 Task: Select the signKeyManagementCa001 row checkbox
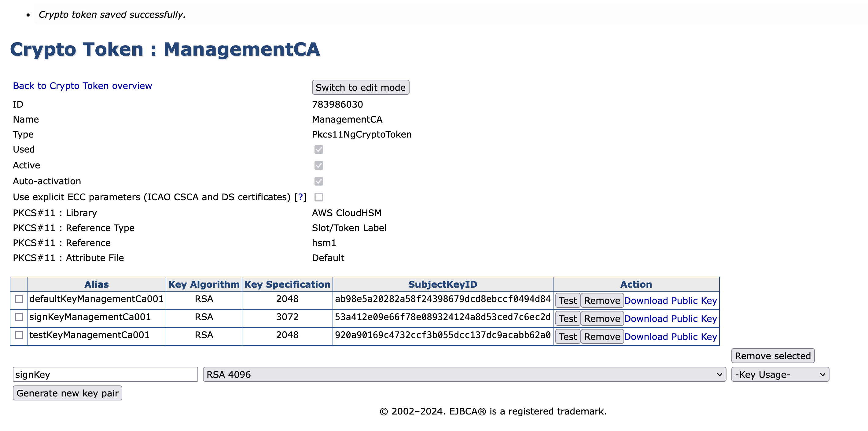coord(19,317)
